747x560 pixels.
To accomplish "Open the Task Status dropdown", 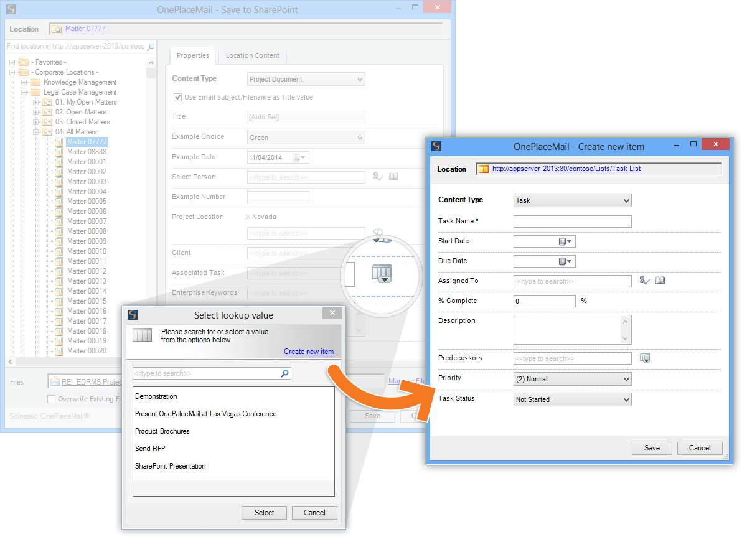I will [573, 399].
